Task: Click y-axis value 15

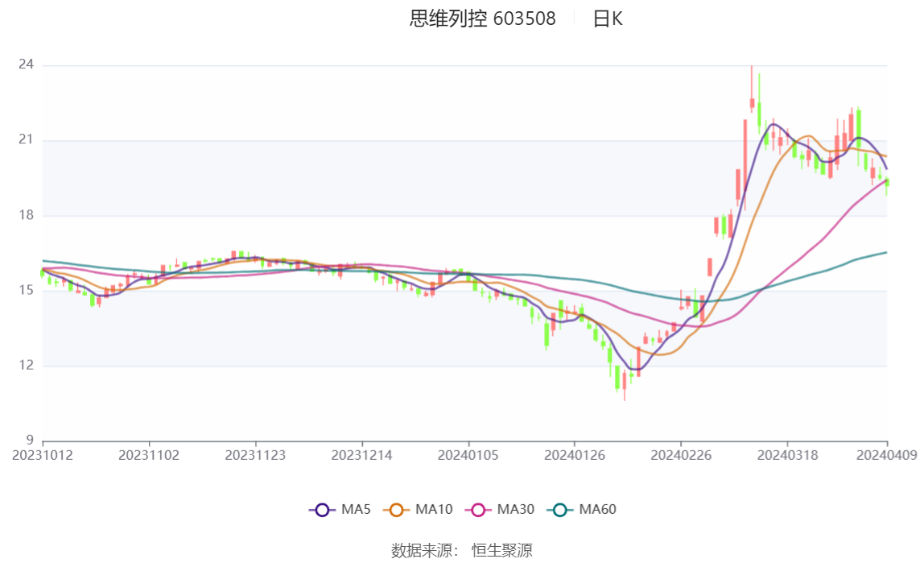Action: [26, 290]
